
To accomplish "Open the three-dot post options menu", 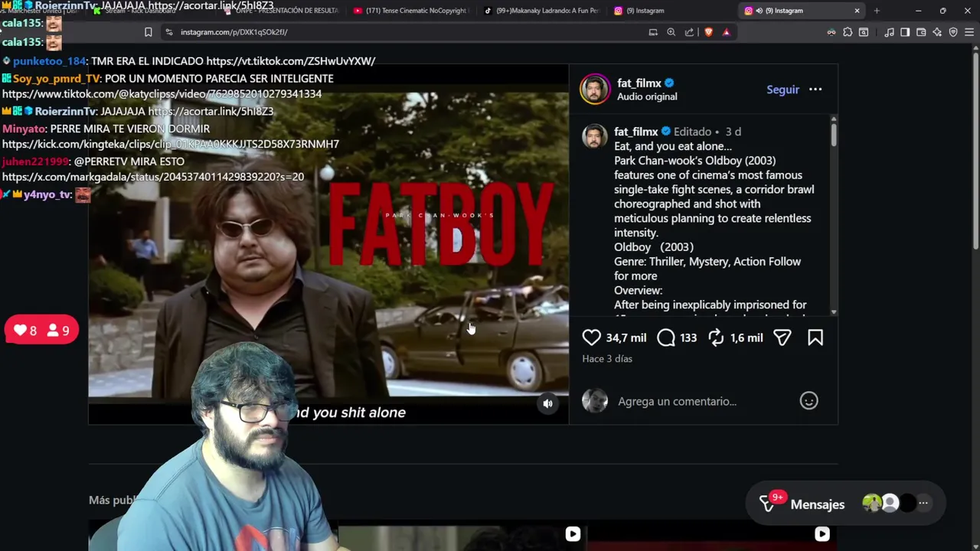I will coord(815,90).
